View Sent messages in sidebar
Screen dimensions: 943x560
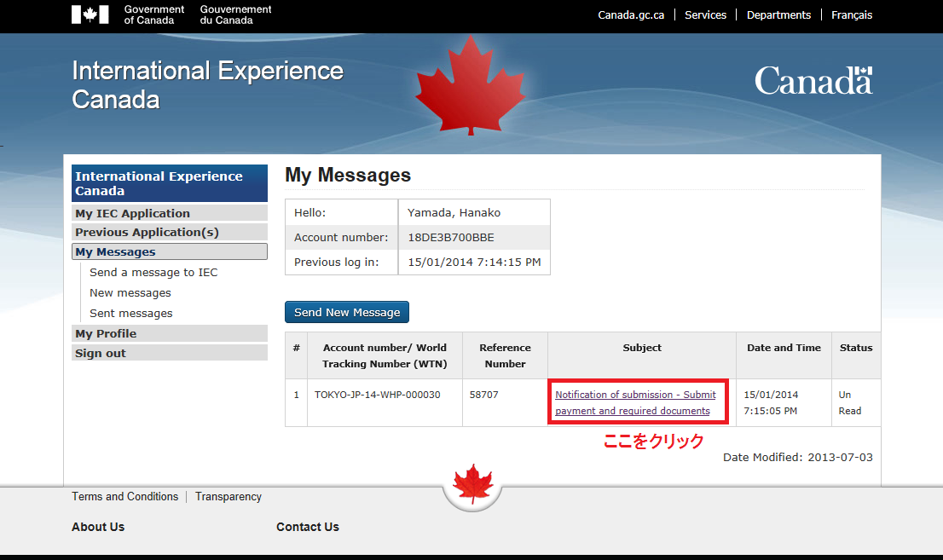click(131, 314)
